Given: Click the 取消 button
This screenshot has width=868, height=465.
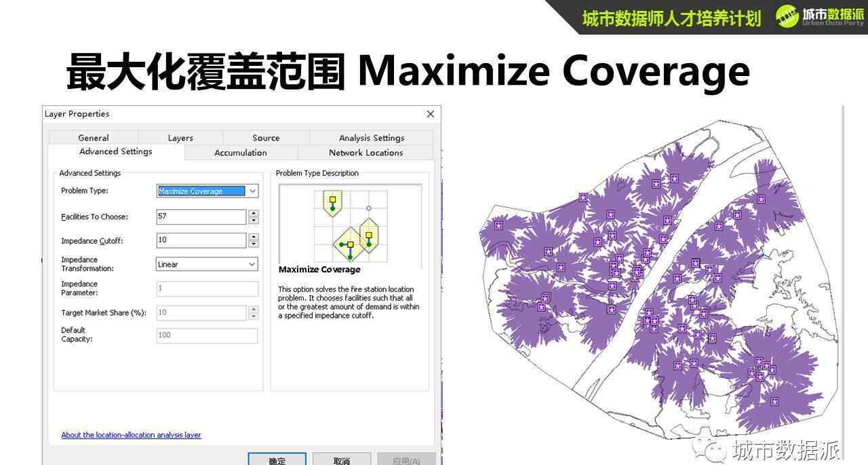Looking at the screenshot, I should tap(342, 460).
